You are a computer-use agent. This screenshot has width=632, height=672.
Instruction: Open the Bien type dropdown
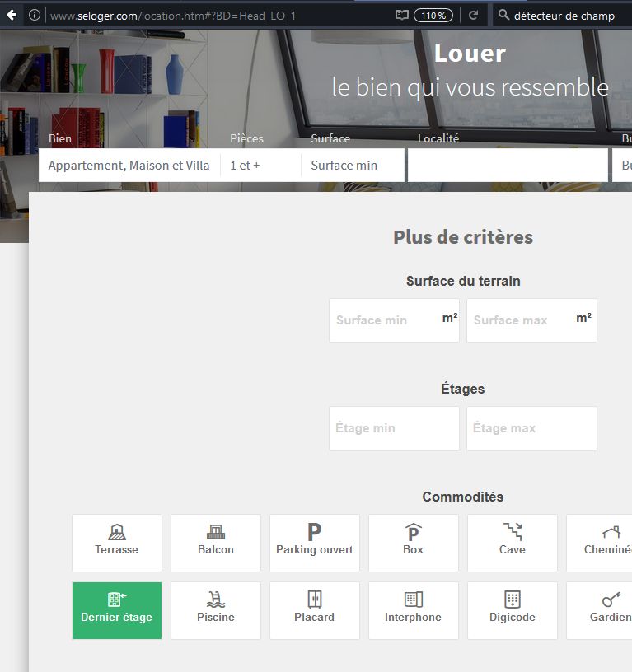[x=129, y=165]
